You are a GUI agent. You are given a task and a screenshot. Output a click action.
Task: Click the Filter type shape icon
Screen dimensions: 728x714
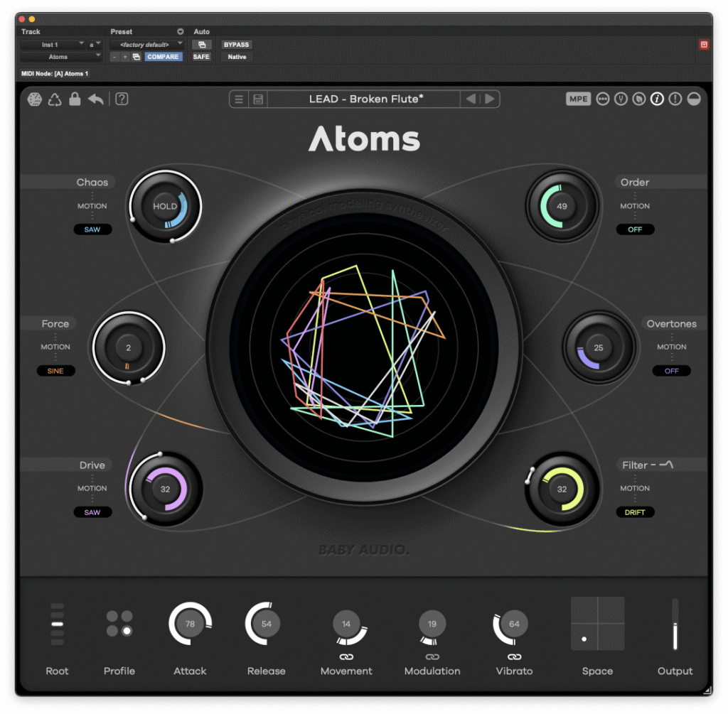[x=666, y=465]
